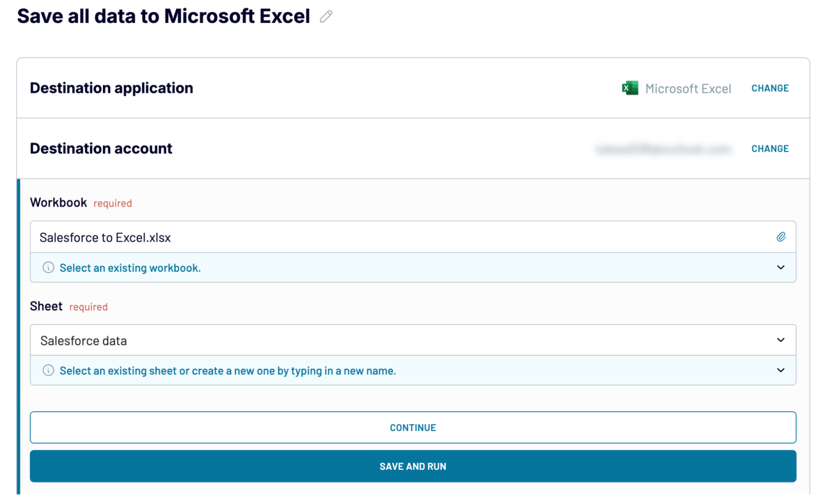The height and width of the screenshot is (504, 824).
Task: Expand the existing workbook suggestions chevron
Action: tap(781, 267)
